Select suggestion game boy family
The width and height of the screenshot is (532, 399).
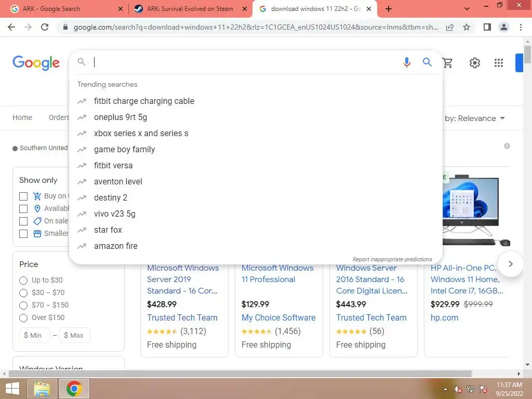[x=256, y=149]
